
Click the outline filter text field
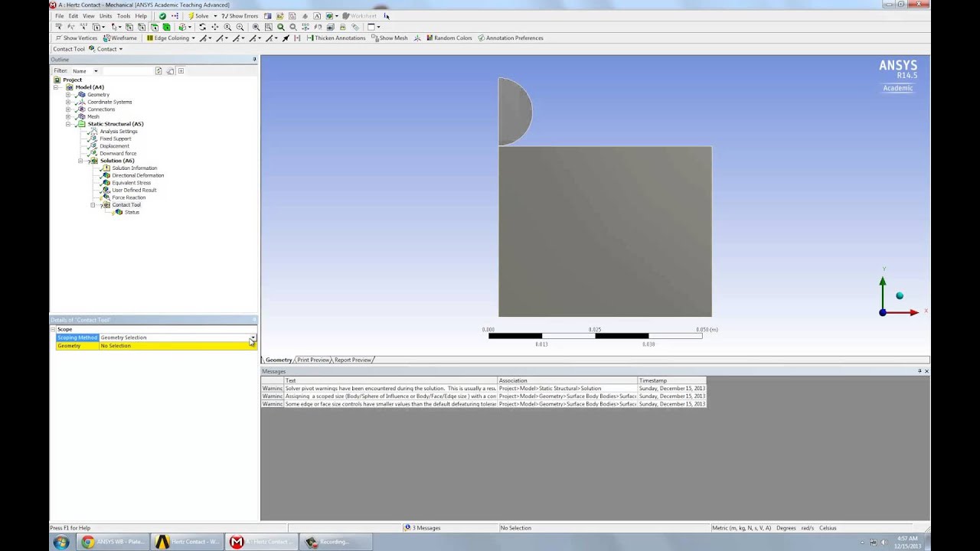tap(128, 71)
